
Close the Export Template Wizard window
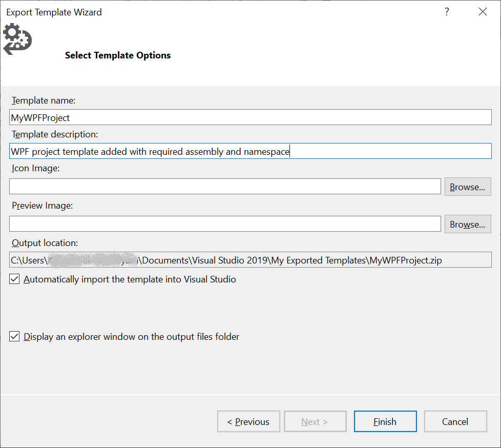[483, 12]
